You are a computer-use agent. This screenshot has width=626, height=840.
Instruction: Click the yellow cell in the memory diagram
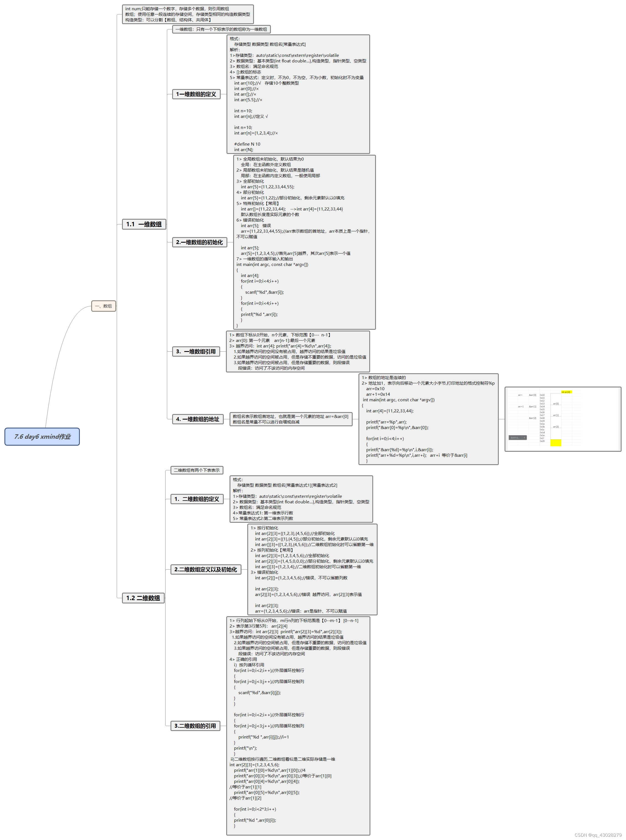point(556,442)
